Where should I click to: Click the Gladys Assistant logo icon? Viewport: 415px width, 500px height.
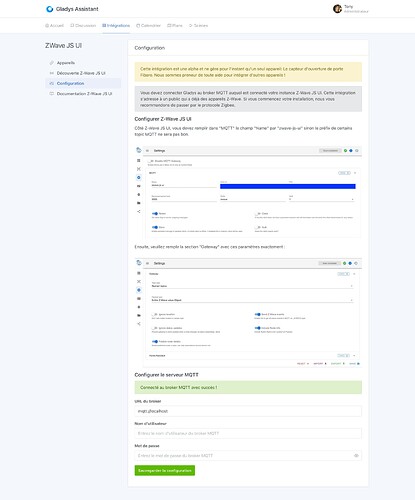[50, 9]
